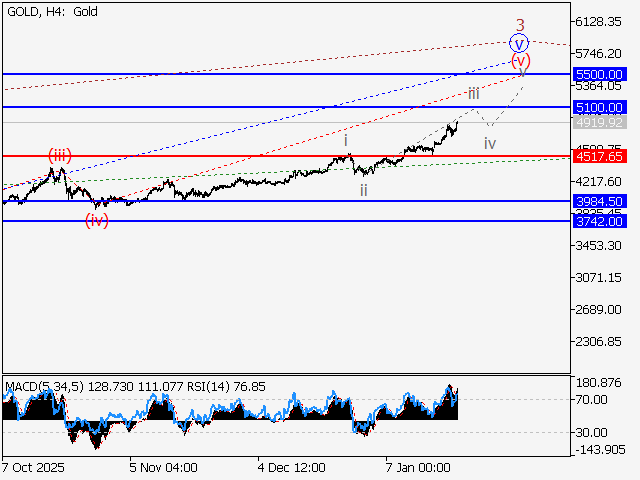Image resolution: width=640 pixels, height=480 pixels.
Task: Select the green wave ii label
Action: (x=364, y=189)
